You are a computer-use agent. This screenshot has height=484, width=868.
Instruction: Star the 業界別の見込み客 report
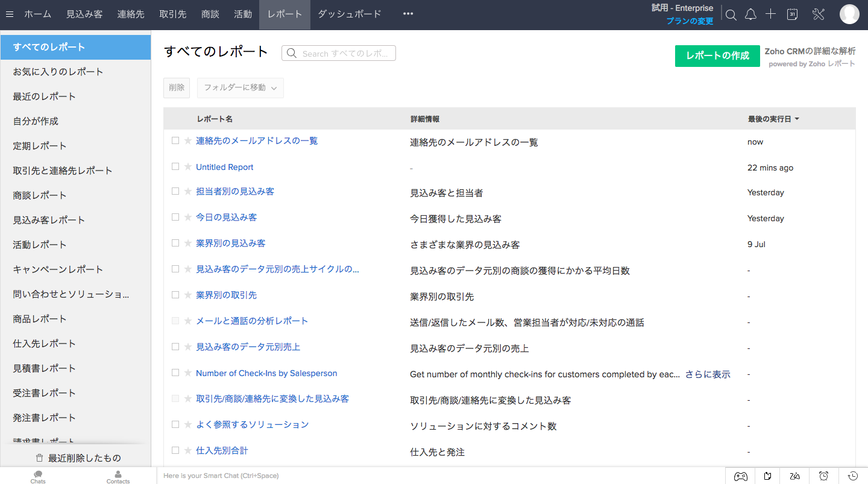tap(188, 244)
